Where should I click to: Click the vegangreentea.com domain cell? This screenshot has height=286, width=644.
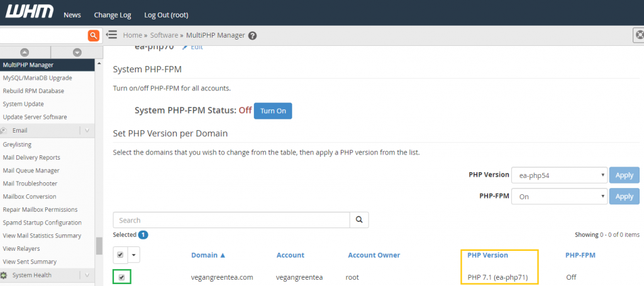(222, 277)
